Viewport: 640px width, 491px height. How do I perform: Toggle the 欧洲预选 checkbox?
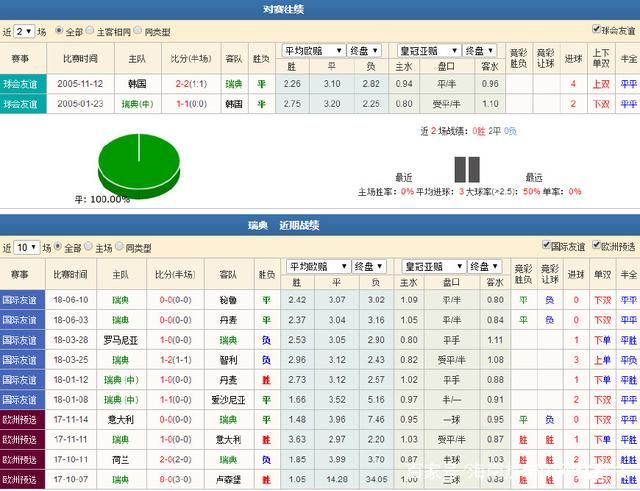coord(596,246)
